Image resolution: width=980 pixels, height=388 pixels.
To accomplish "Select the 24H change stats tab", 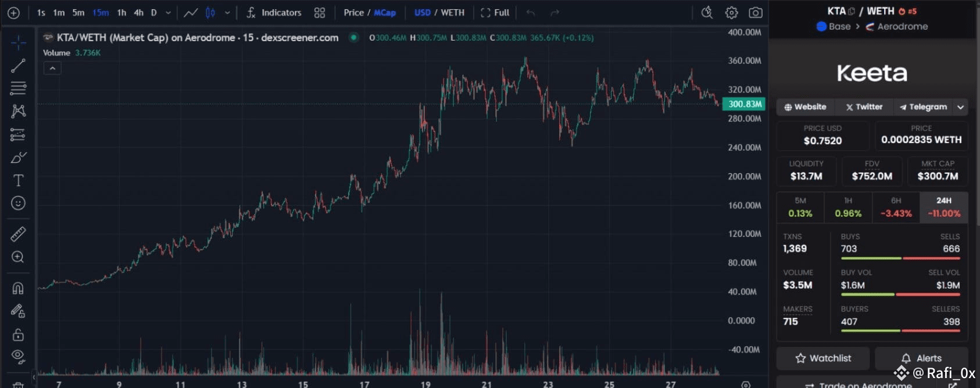I will [944, 207].
